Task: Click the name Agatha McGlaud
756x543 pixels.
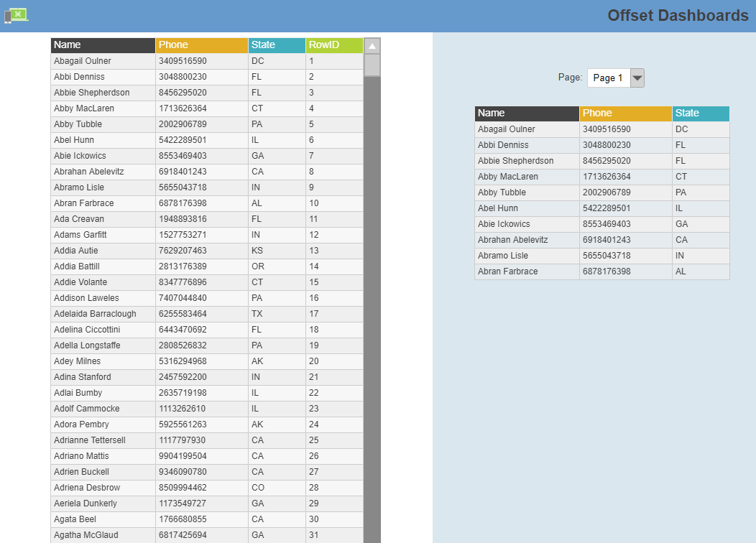Action: coord(86,535)
